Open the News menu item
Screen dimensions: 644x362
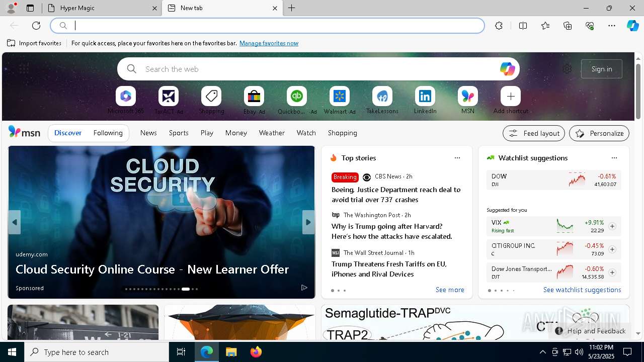coord(148,133)
